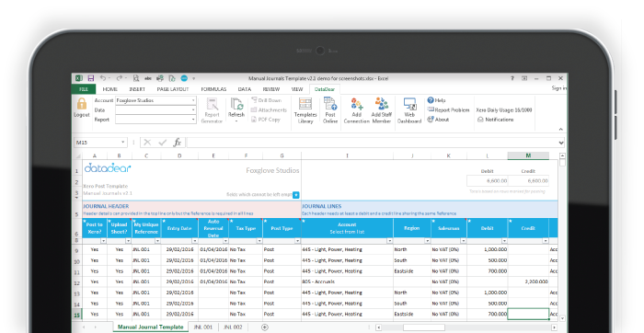Run spell check (abc) icon

[148, 78]
